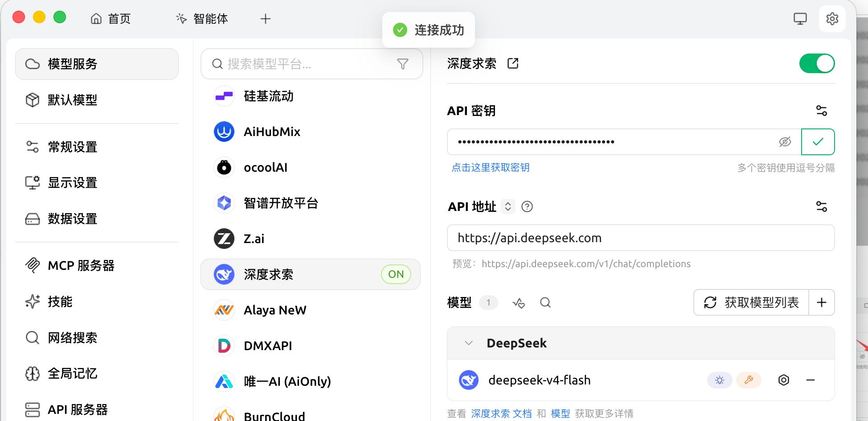Click the 点击这里获取密钥 link
The width and height of the screenshot is (868, 421).
tap(491, 167)
